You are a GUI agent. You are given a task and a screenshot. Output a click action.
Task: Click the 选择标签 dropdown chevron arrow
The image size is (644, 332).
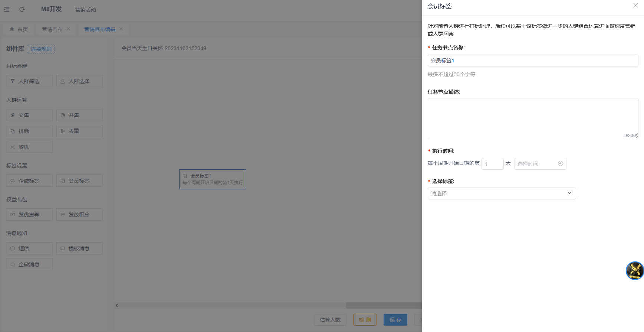[569, 193]
